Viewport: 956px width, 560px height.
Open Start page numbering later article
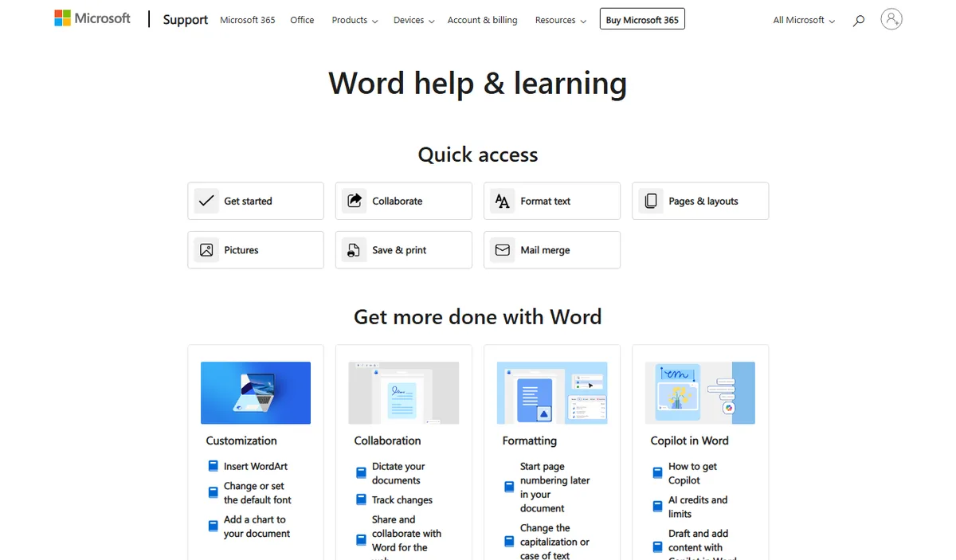[554, 488]
